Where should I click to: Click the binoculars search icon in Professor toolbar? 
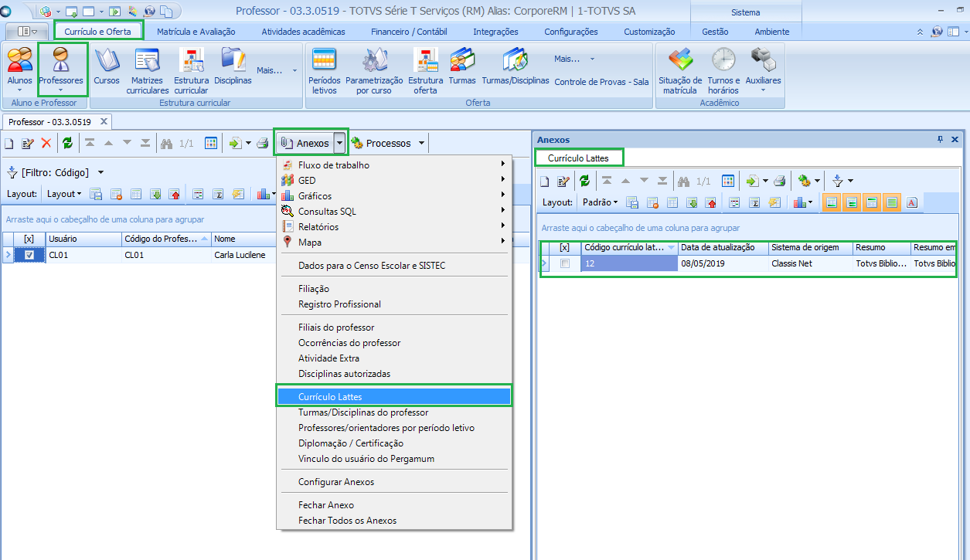tap(166, 143)
